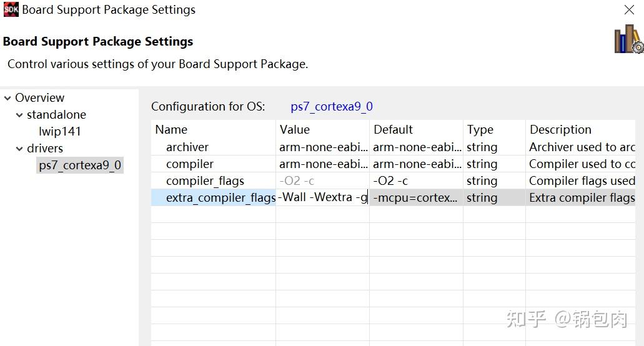
Task: Select ps7_cortexa9_0 driver in the tree
Action: tap(80, 166)
